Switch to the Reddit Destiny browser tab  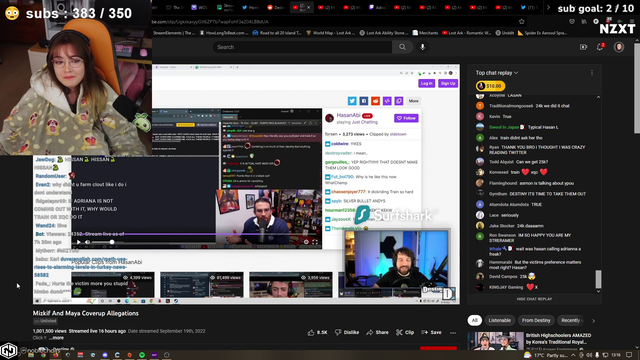coord(276,7)
